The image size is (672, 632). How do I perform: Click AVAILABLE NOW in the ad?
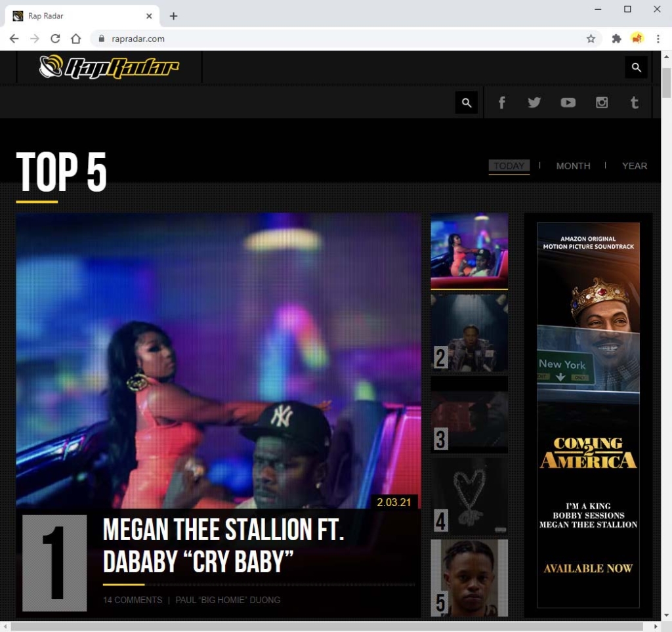coord(588,568)
